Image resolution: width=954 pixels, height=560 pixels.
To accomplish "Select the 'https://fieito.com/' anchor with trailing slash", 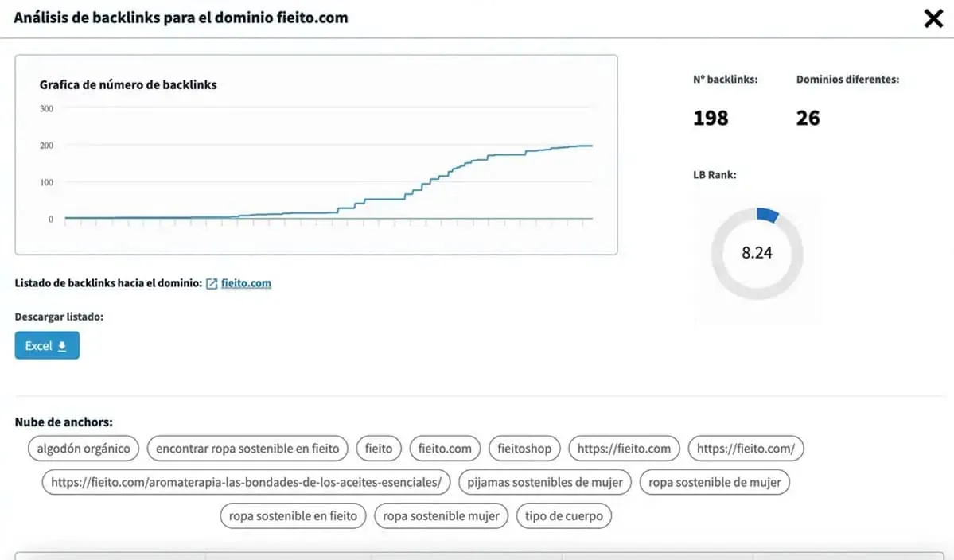I will coord(746,449).
